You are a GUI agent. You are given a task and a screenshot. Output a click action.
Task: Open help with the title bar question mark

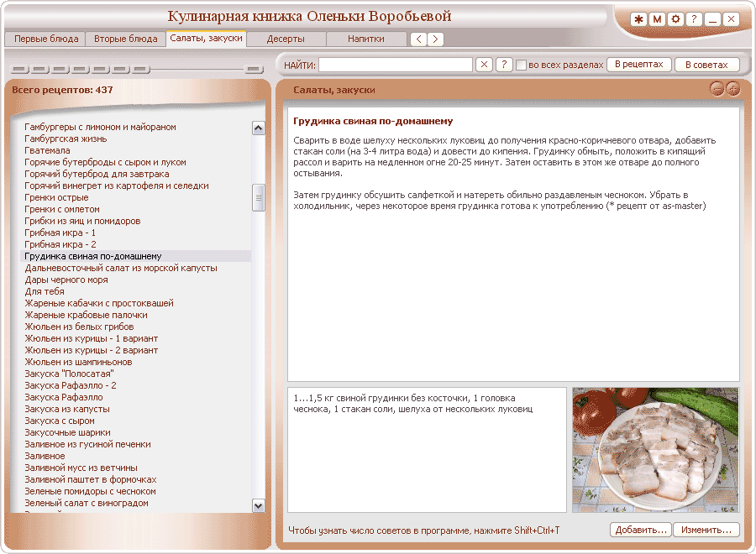coord(694,19)
